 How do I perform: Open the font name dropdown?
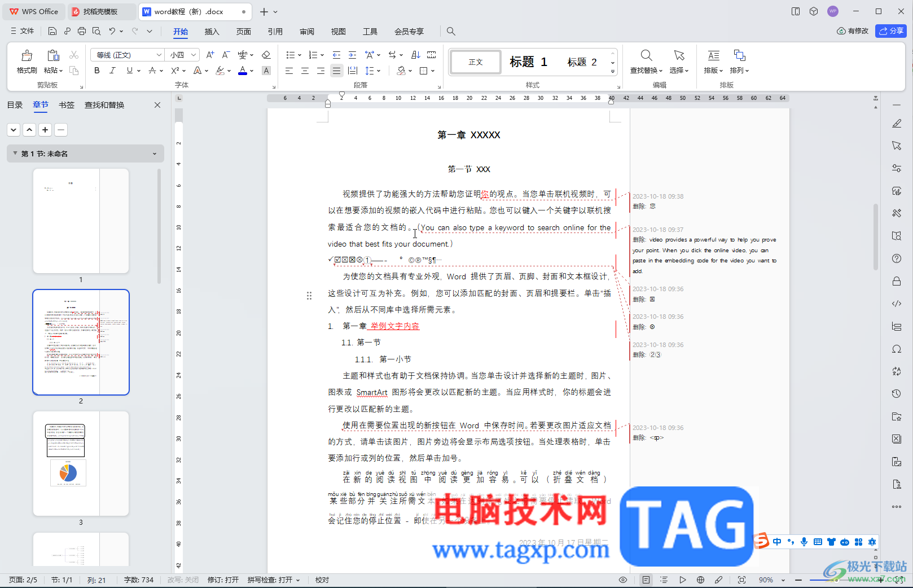point(159,55)
